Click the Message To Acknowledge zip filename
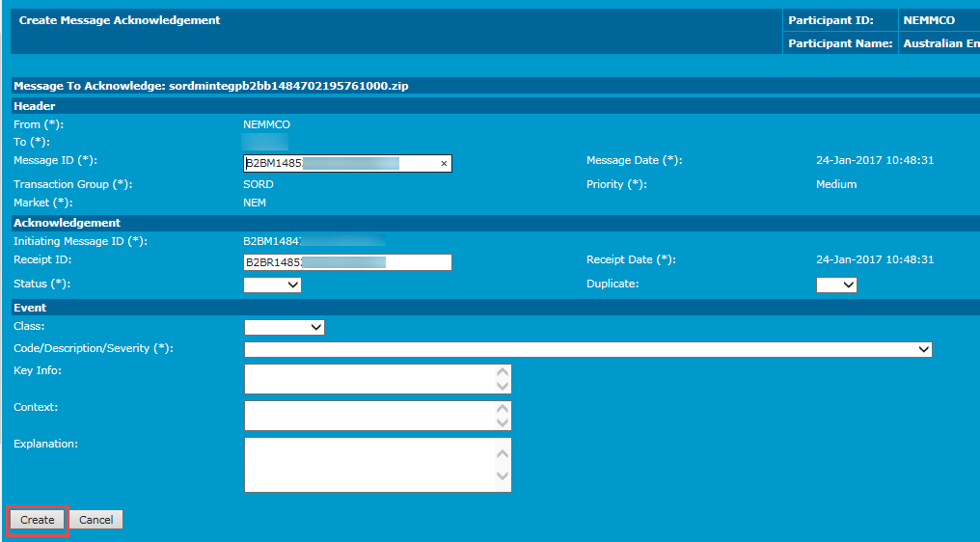The height and width of the screenshot is (542, 980). [288, 86]
